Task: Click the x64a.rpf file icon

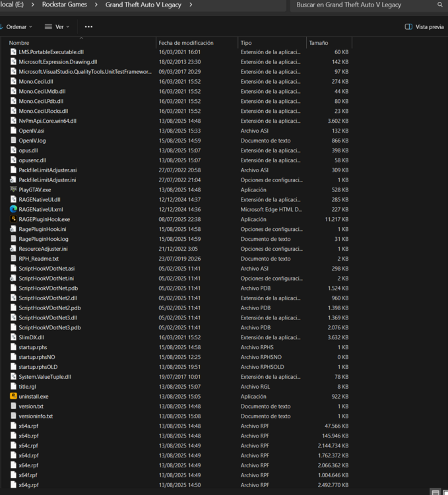Action: click(x=13, y=426)
